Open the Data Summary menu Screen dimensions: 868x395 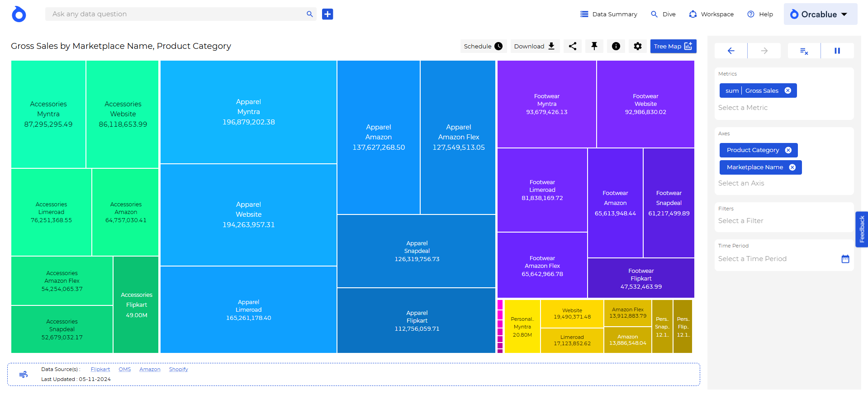pyautogui.click(x=609, y=14)
